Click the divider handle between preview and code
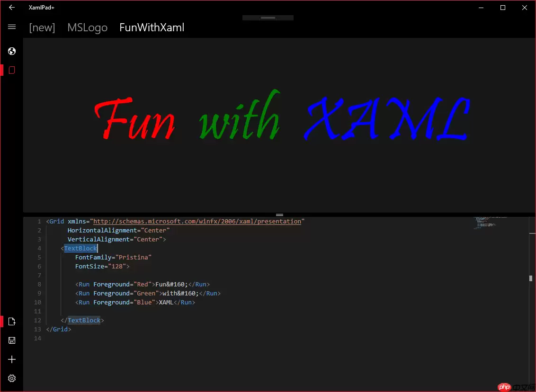The width and height of the screenshot is (536, 392). pyautogui.click(x=280, y=214)
